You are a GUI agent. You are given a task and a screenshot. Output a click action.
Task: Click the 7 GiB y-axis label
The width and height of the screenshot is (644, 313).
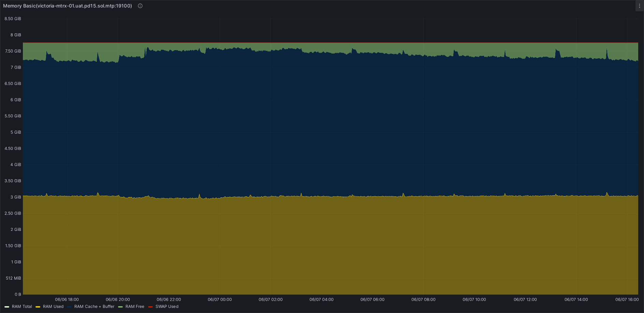16,68
